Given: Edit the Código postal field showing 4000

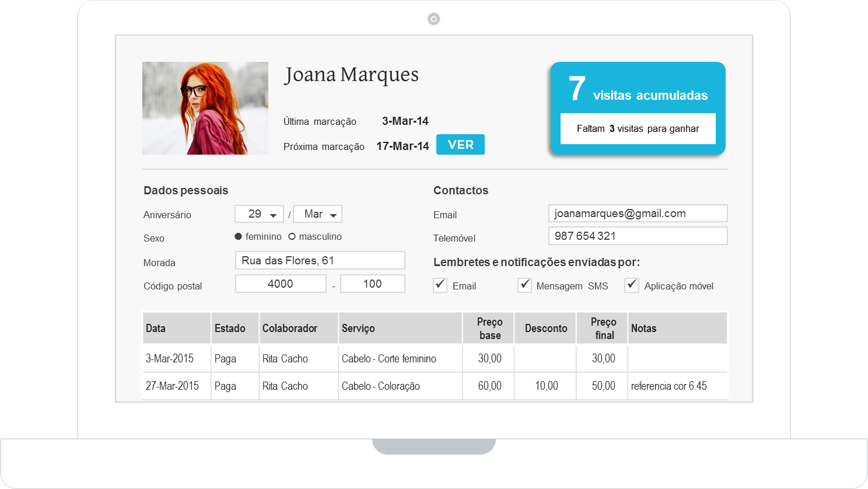Looking at the screenshot, I should click(280, 283).
